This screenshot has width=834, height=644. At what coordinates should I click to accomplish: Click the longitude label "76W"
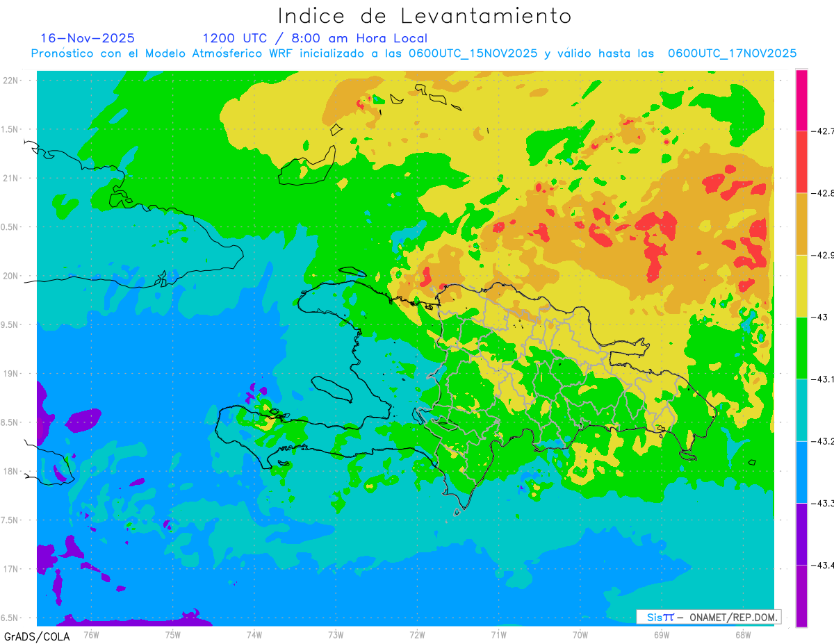pyautogui.click(x=91, y=634)
